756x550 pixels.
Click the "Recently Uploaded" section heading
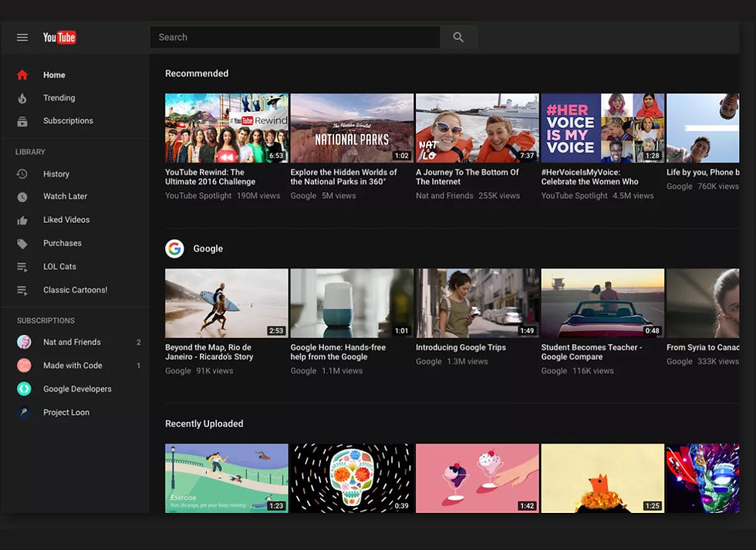204,423
